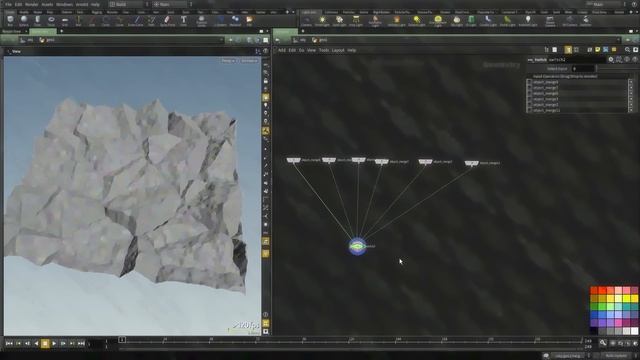640x360 pixels.
Task: Add a Spot Light from shelf
Action: (339, 21)
